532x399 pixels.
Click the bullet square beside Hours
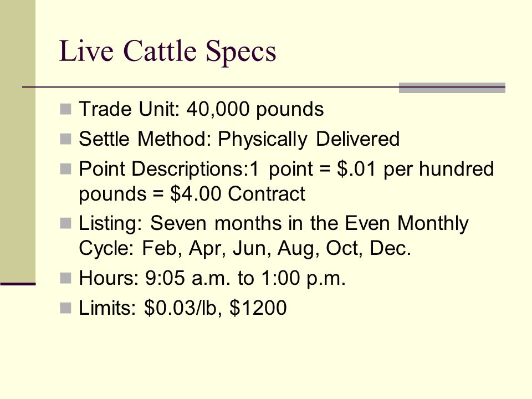pos(65,278)
